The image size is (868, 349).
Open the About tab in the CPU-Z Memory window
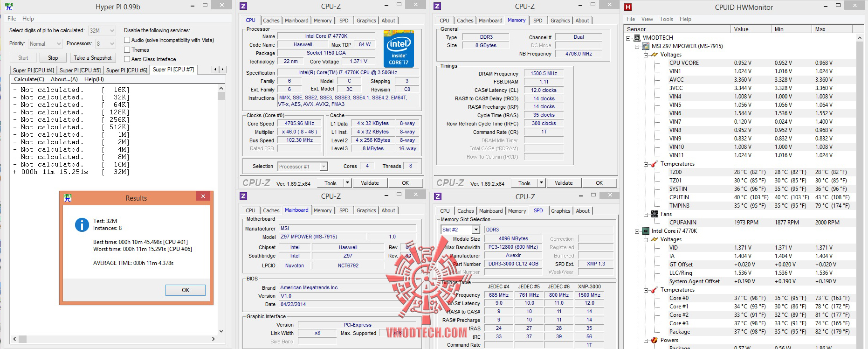tap(582, 21)
